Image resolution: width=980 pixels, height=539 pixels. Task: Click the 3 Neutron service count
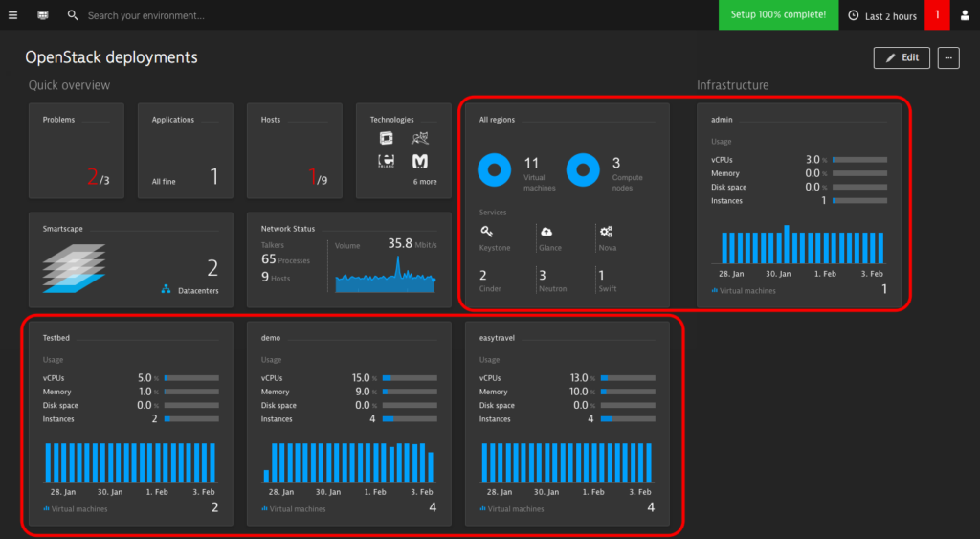(x=552, y=281)
